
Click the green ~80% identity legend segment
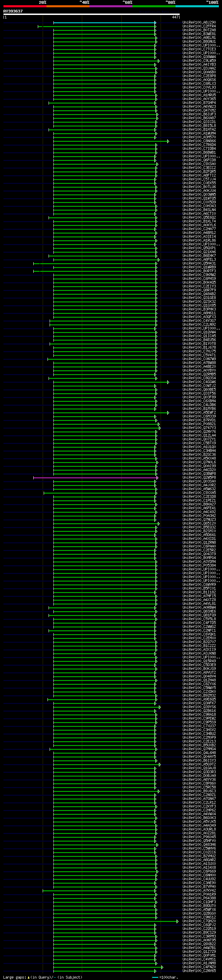pos(154,7)
